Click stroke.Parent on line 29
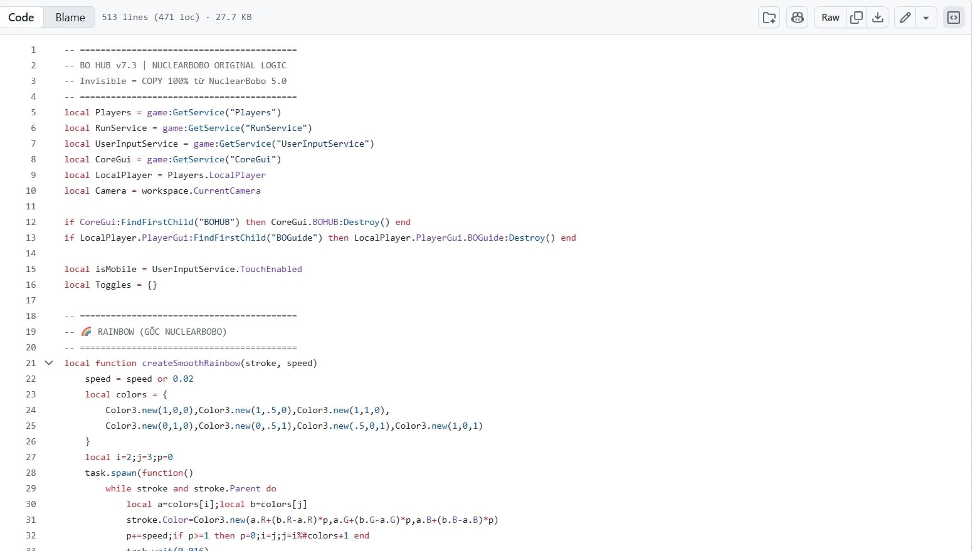 point(227,488)
